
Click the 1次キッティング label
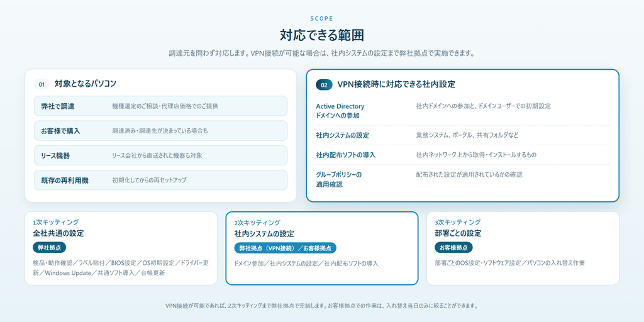[56, 222]
